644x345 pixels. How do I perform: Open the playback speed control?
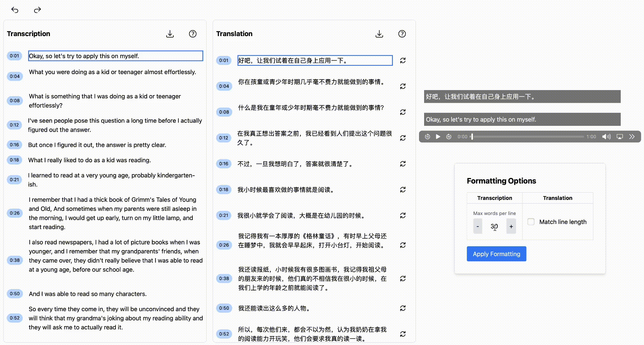(x=632, y=136)
